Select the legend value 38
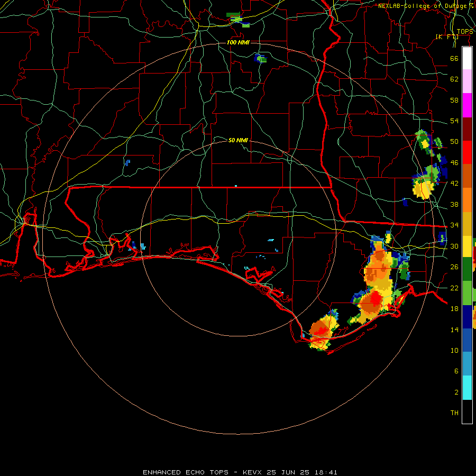 pos(454,204)
